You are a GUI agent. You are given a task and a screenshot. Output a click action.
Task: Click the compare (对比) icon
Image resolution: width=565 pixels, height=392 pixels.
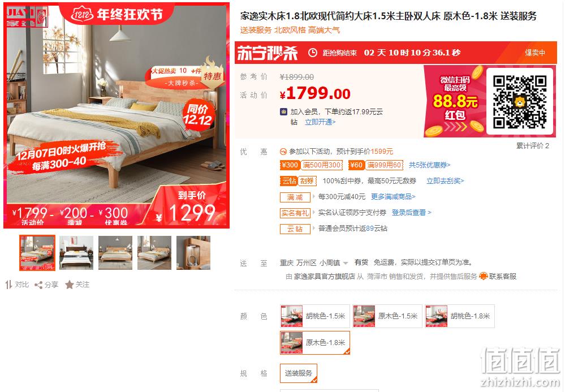point(8,285)
